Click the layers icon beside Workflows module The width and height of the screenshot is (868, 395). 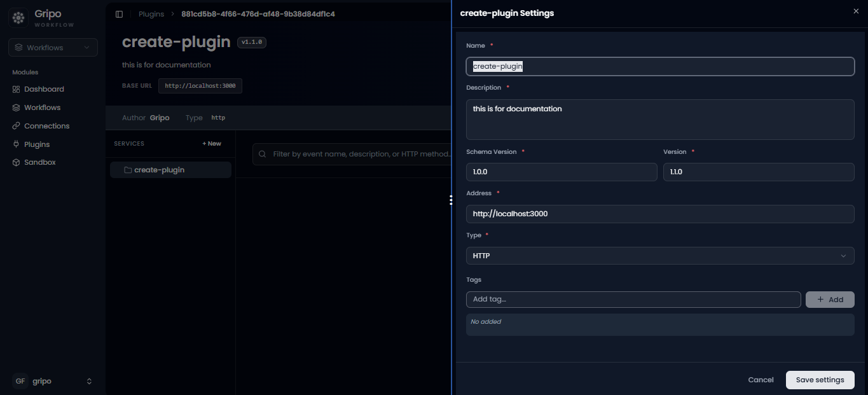(17, 107)
